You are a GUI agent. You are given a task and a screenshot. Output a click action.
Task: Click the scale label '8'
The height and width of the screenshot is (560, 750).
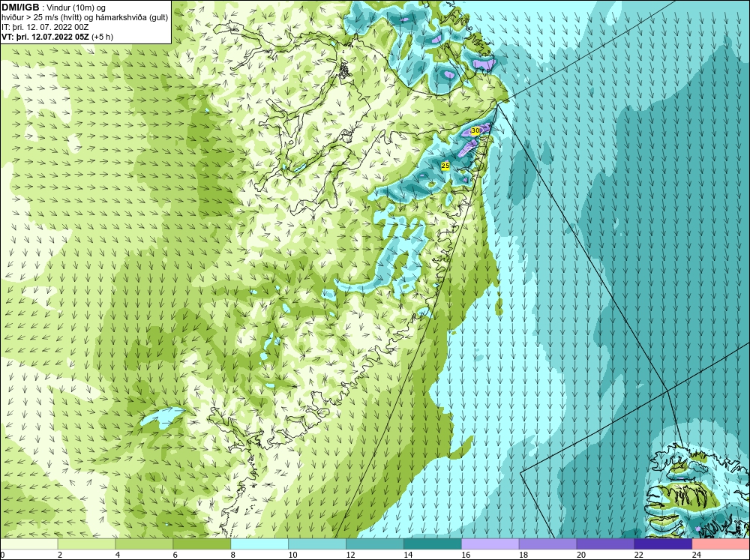[x=233, y=555]
